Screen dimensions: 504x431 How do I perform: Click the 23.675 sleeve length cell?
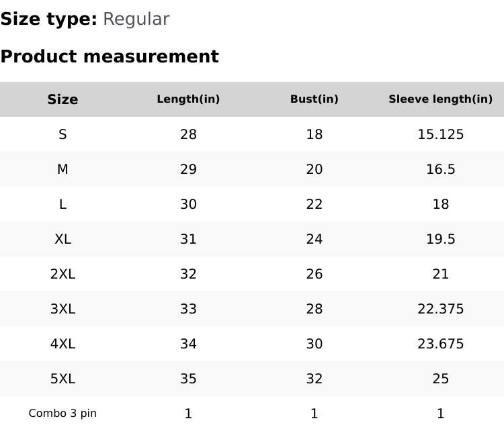[x=440, y=344]
